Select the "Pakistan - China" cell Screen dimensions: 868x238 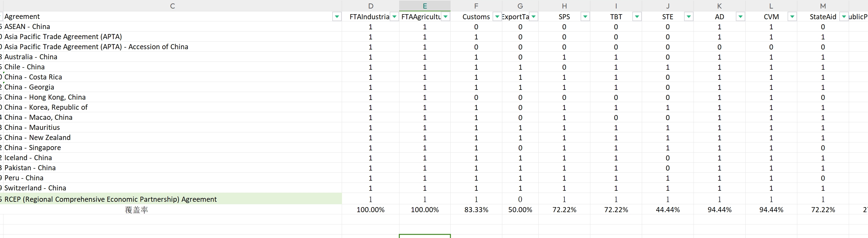pyautogui.click(x=172, y=168)
